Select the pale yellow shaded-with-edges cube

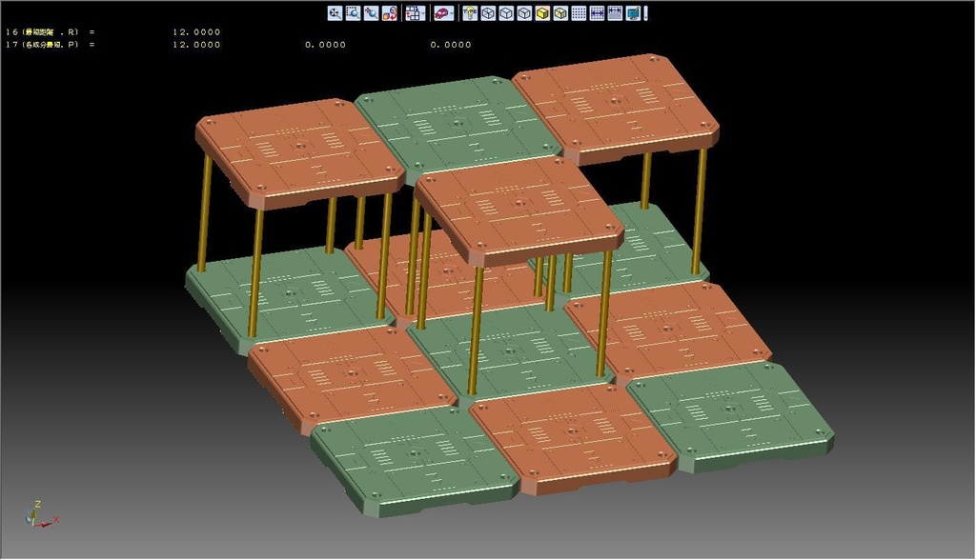click(x=560, y=13)
